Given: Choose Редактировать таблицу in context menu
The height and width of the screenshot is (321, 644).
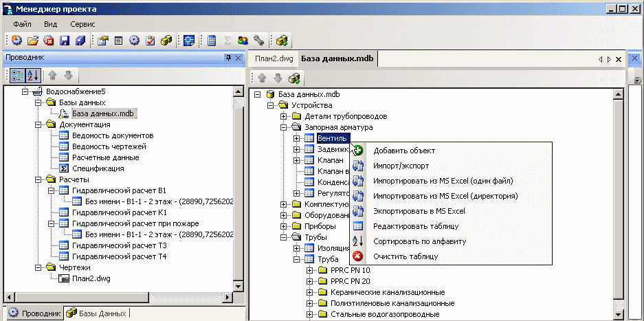Looking at the screenshot, I should point(451,226).
